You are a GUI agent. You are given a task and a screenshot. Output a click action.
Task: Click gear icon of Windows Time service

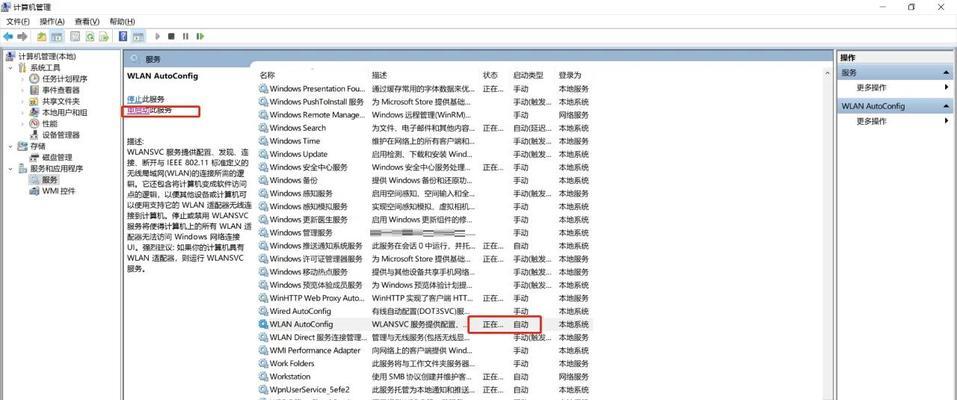264,141
